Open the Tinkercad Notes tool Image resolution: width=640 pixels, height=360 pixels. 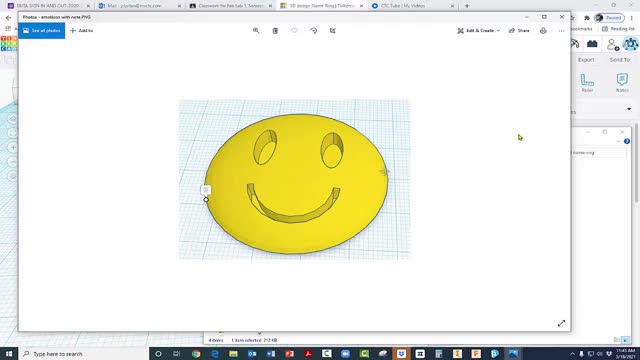[x=622, y=82]
